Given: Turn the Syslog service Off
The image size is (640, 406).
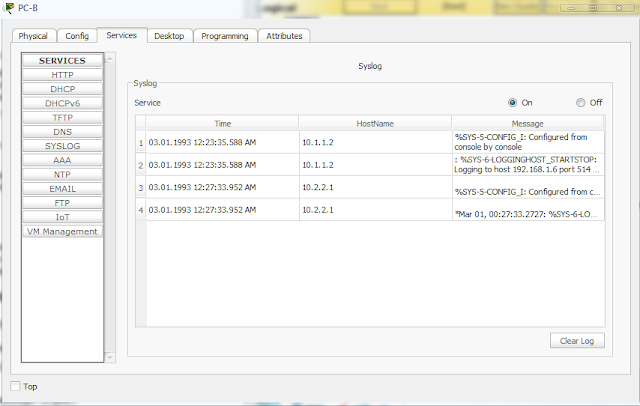Looking at the screenshot, I should [x=580, y=102].
